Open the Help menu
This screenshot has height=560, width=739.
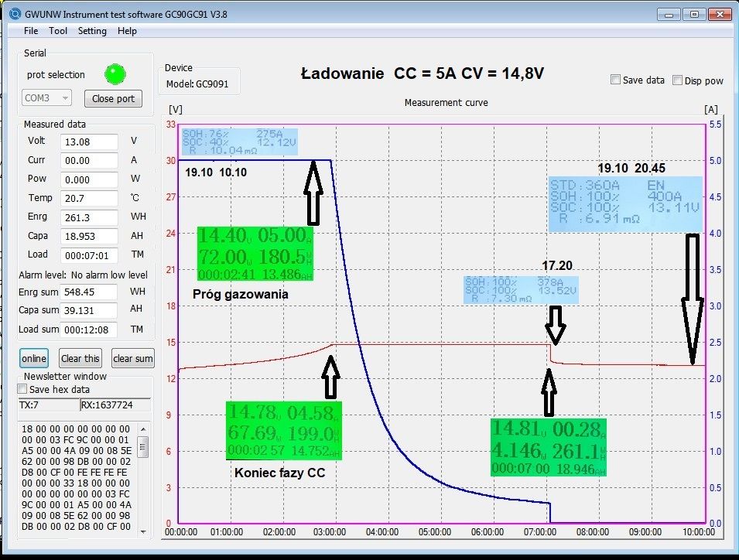(127, 31)
